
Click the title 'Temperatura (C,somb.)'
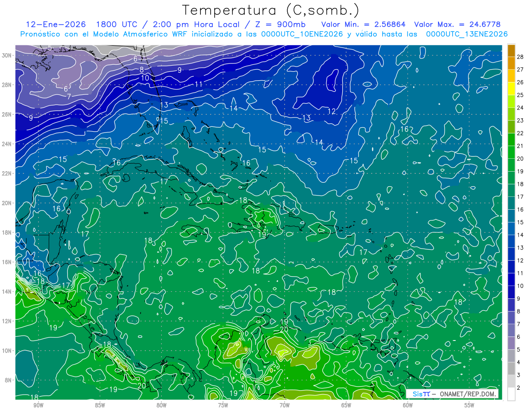click(271, 10)
